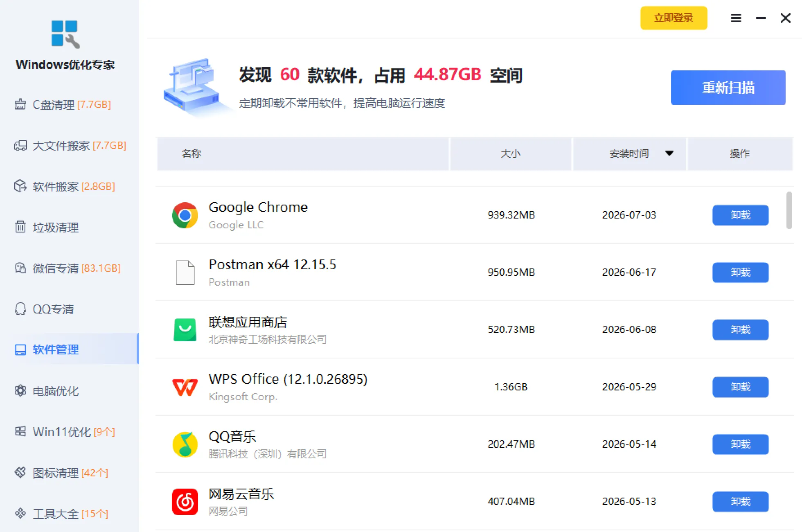802x532 pixels.
Task: Click the 北京神奇工场科技有限公司 publisher text
Action: (268, 339)
